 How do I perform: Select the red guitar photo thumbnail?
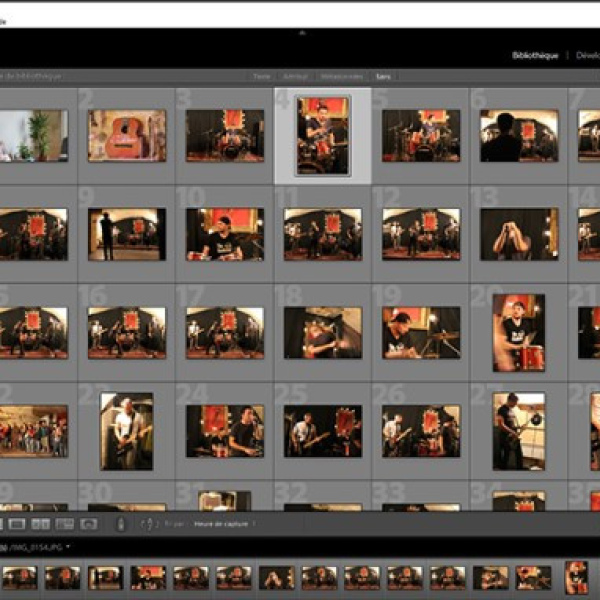pyautogui.click(x=127, y=135)
